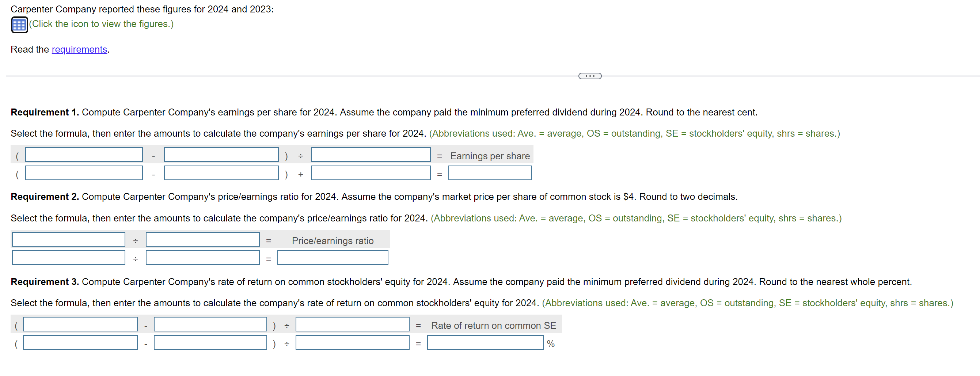The height and width of the screenshot is (376, 980).
Task: Select the first formula item in Requirement 3
Action: (80, 324)
